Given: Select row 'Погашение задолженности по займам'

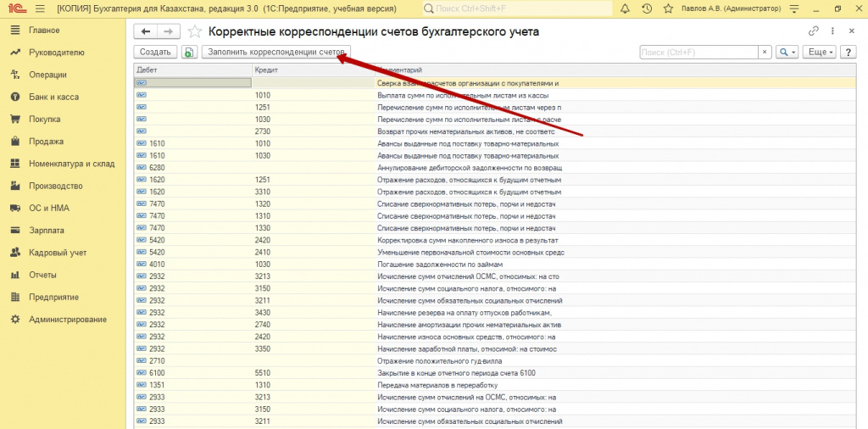Looking at the screenshot, I should coord(495,265).
